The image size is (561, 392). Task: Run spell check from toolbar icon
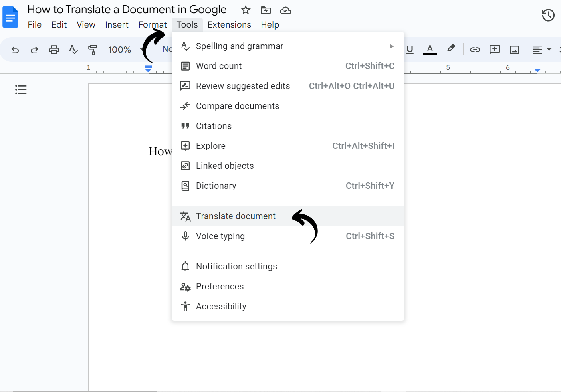coord(73,49)
